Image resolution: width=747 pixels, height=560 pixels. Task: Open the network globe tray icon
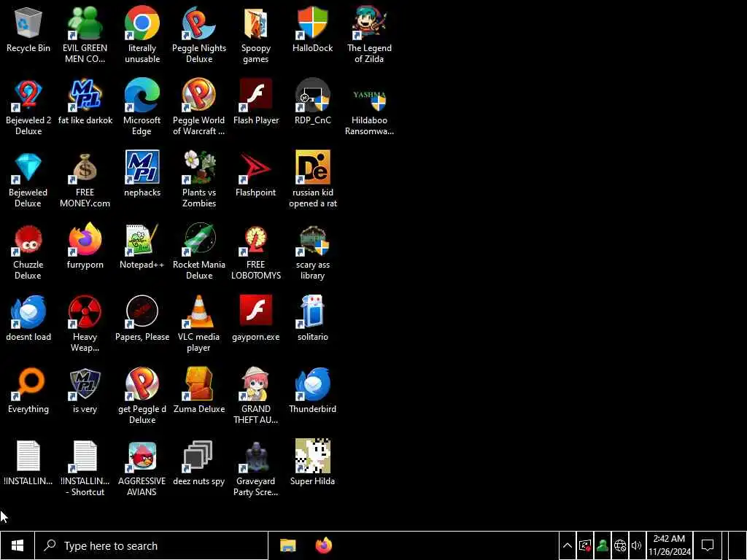pyautogui.click(x=620, y=545)
